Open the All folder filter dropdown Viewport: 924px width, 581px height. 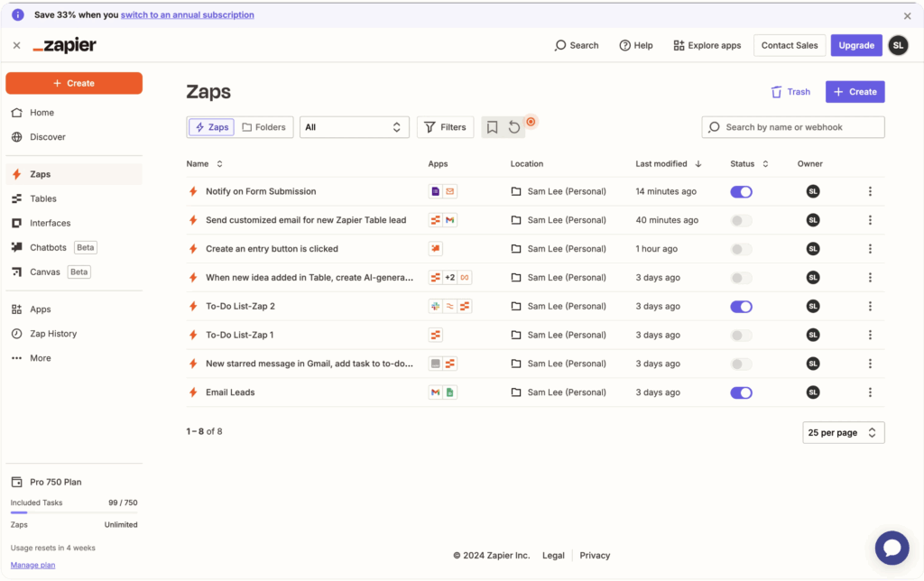[354, 126]
